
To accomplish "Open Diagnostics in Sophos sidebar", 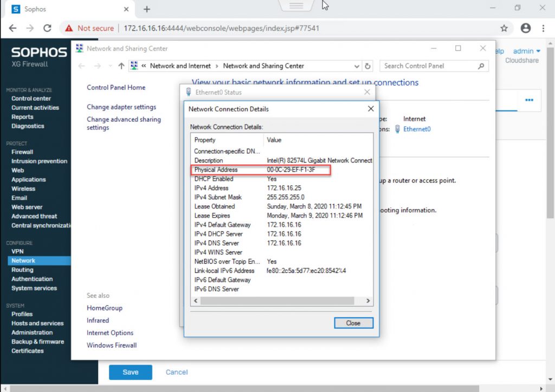I will (28, 126).
